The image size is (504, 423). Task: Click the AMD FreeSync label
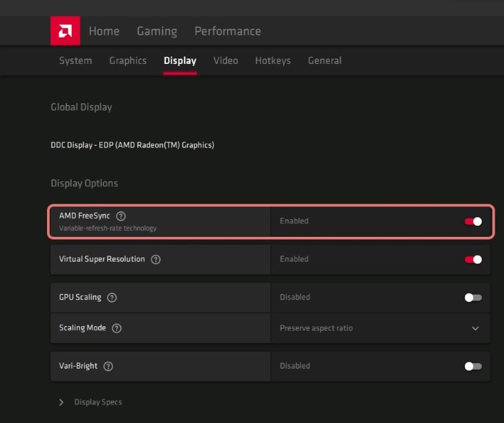click(85, 216)
